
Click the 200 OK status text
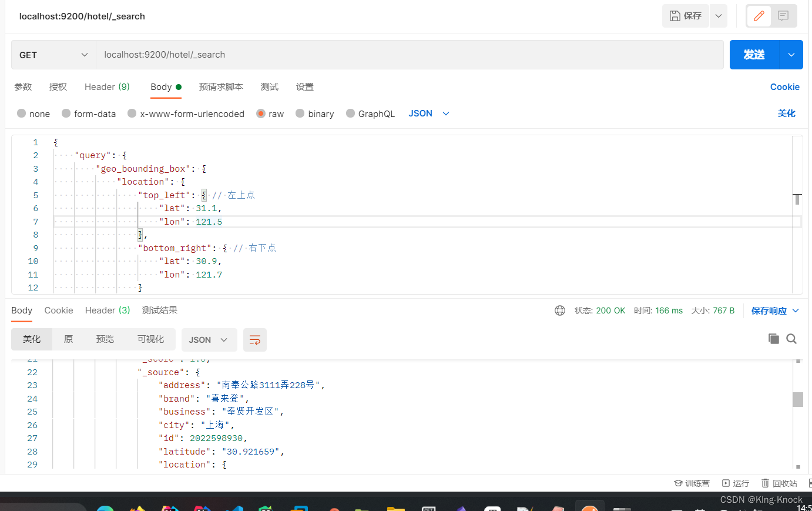click(x=610, y=310)
